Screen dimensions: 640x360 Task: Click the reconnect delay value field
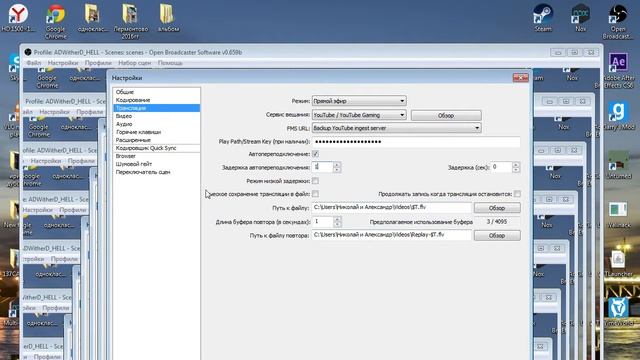pos(322,167)
